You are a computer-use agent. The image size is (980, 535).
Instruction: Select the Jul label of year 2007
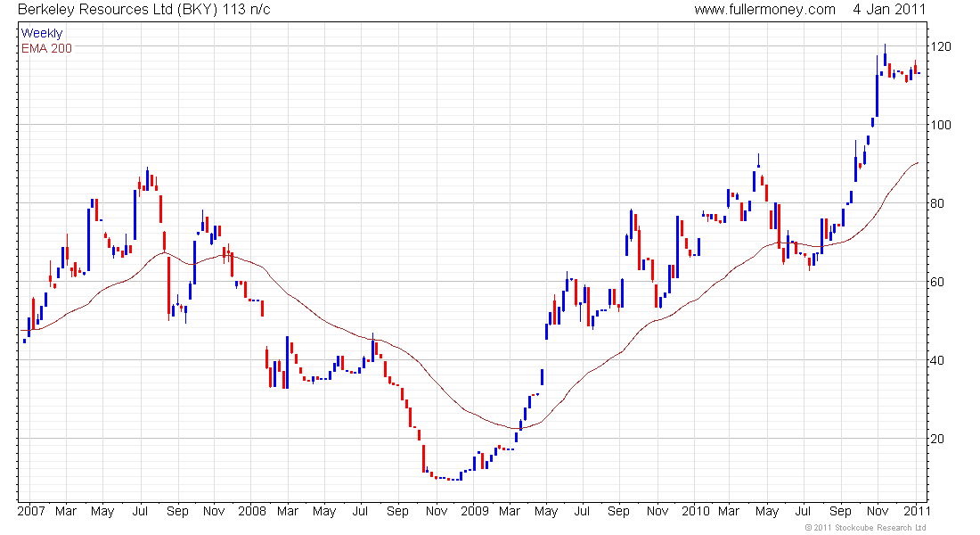140,511
